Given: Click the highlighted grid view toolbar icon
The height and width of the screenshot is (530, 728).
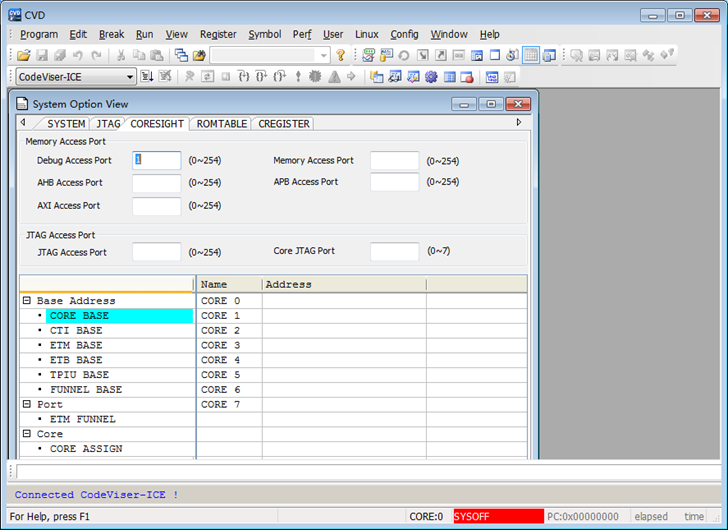Looking at the screenshot, I should pyautogui.click(x=531, y=55).
